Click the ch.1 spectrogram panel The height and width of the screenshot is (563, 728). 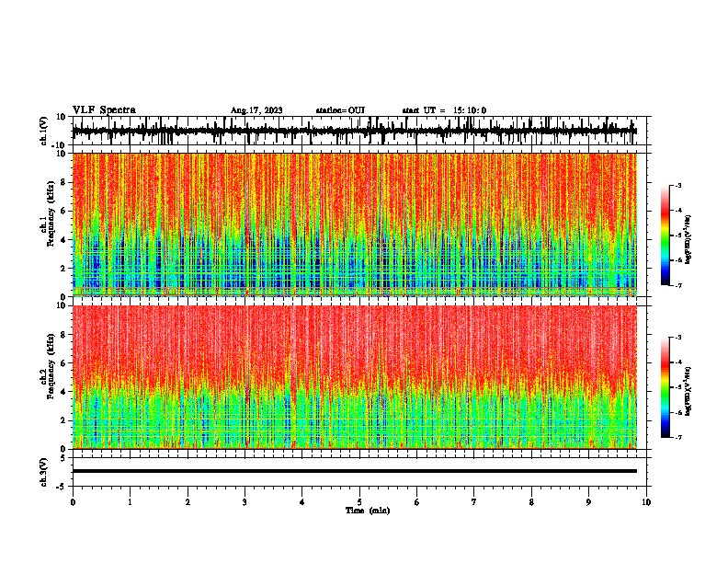point(355,224)
